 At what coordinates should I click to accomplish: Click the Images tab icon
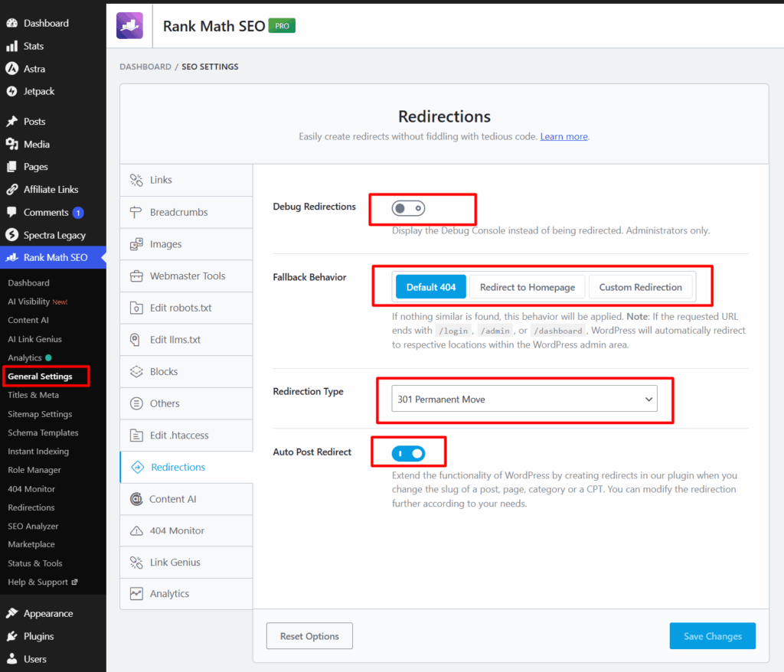(136, 244)
